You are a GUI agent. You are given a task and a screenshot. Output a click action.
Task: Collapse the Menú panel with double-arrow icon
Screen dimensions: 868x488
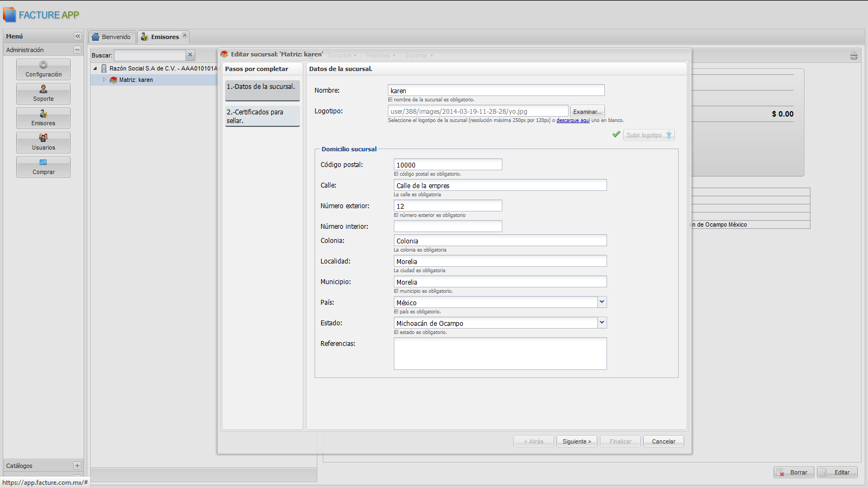[78, 36]
